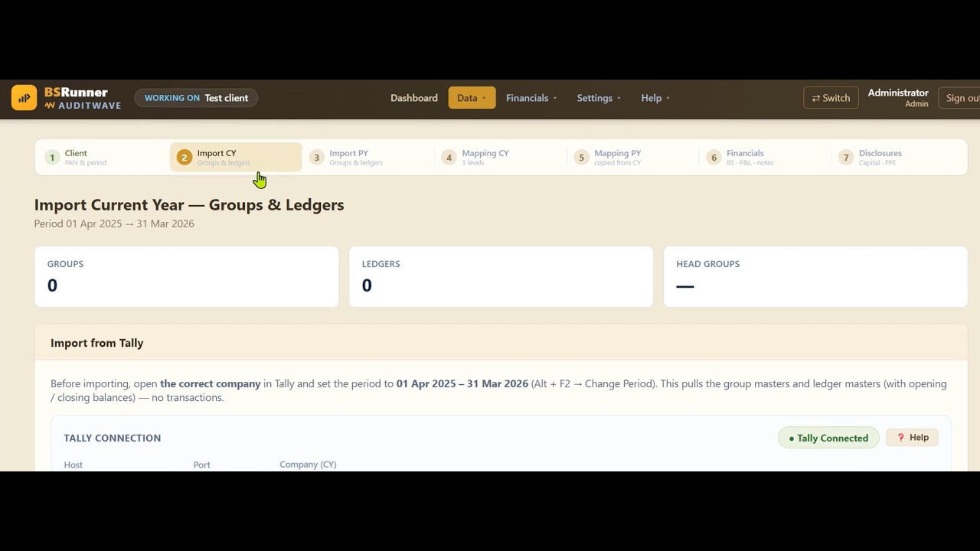This screenshot has width=980, height=551.
Task: Go to step 6 Financials
Action: point(766,157)
